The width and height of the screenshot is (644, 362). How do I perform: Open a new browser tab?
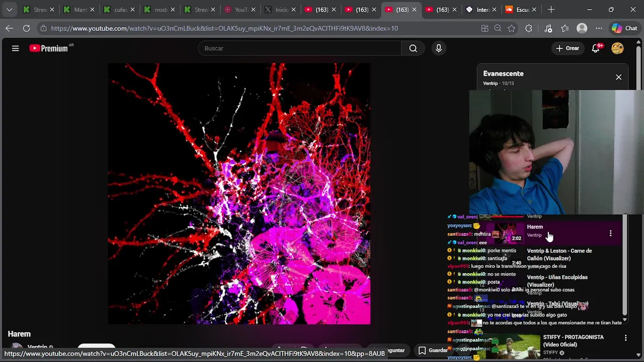tap(551, 10)
